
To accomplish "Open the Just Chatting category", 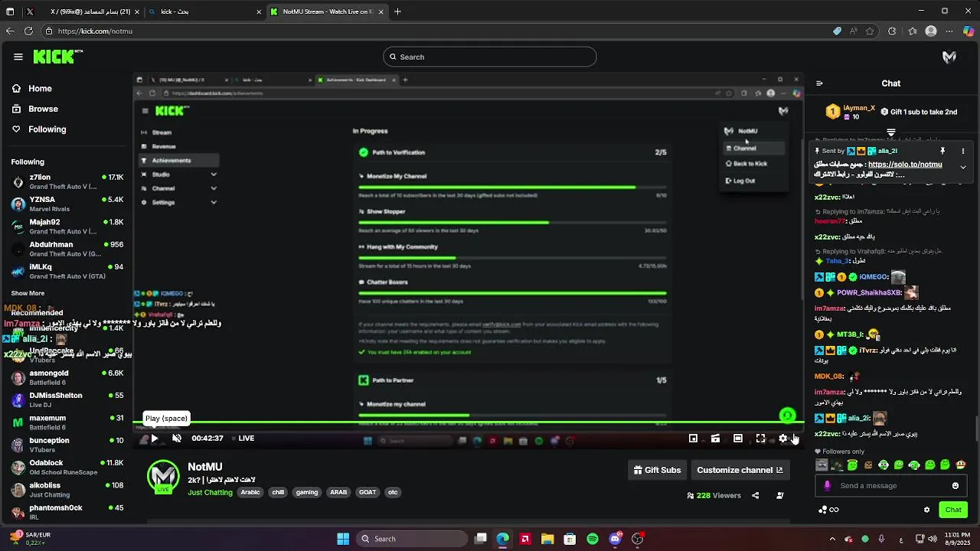I will pyautogui.click(x=210, y=492).
